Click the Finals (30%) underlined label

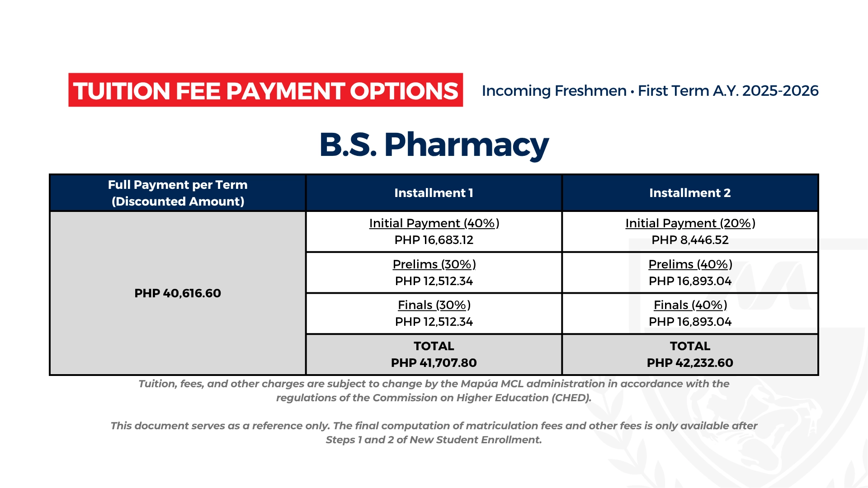(434, 305)
